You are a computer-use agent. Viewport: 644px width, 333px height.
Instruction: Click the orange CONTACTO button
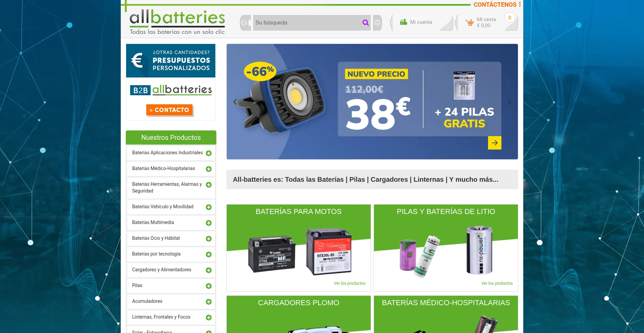pos(169,110)
